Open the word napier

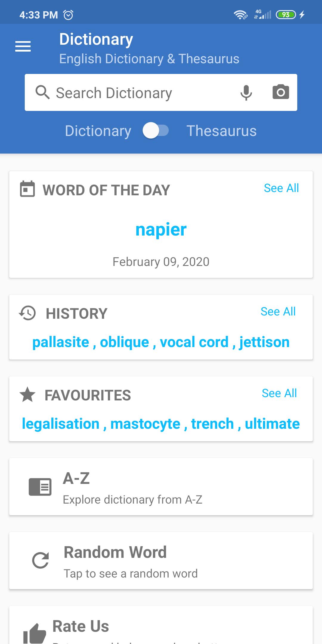[x=161, y=230]
